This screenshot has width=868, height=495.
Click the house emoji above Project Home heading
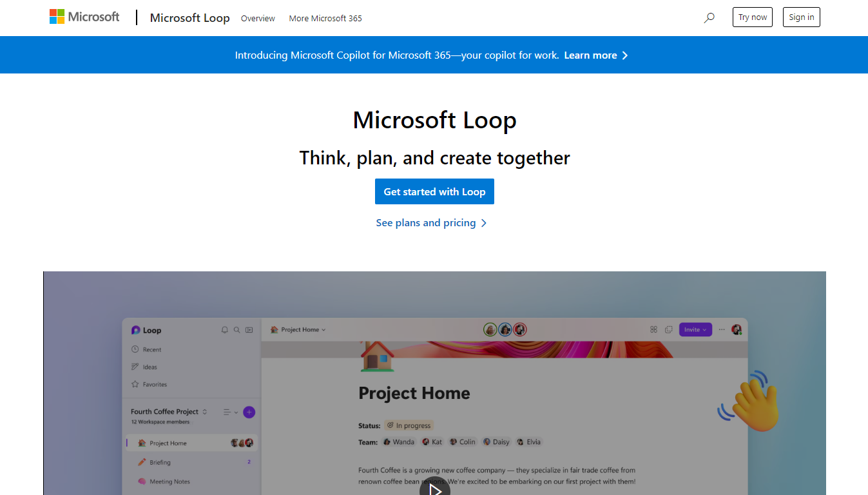pyautogui.click(x=378, y=356)
